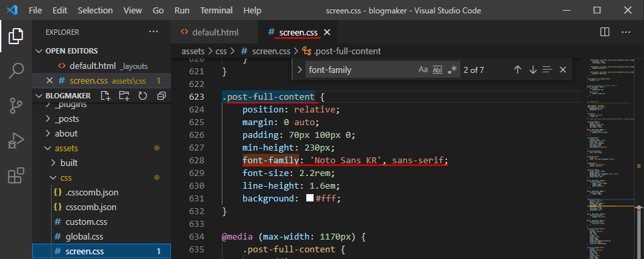Select screen.css in the file tree
This screenshot has width=644, height=259.
[x=101, y=251]
